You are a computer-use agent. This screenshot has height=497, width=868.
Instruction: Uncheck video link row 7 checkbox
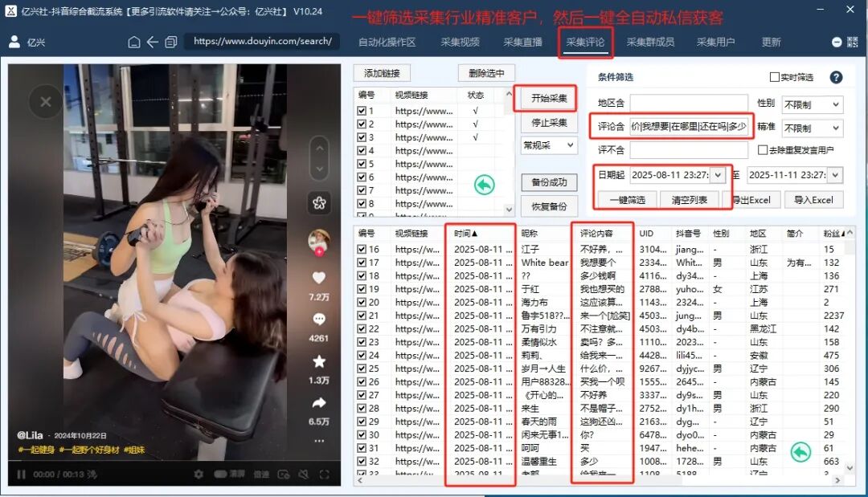(362, 190)
